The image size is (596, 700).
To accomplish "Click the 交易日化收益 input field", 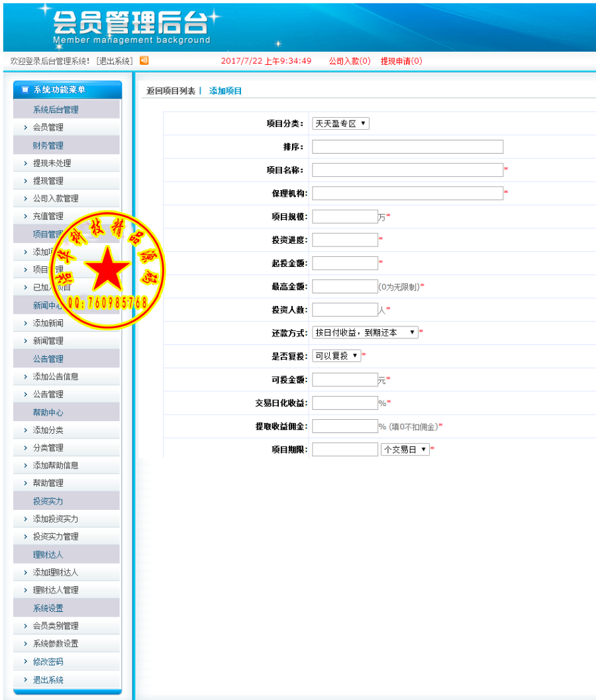I will (x=345, y=403).
